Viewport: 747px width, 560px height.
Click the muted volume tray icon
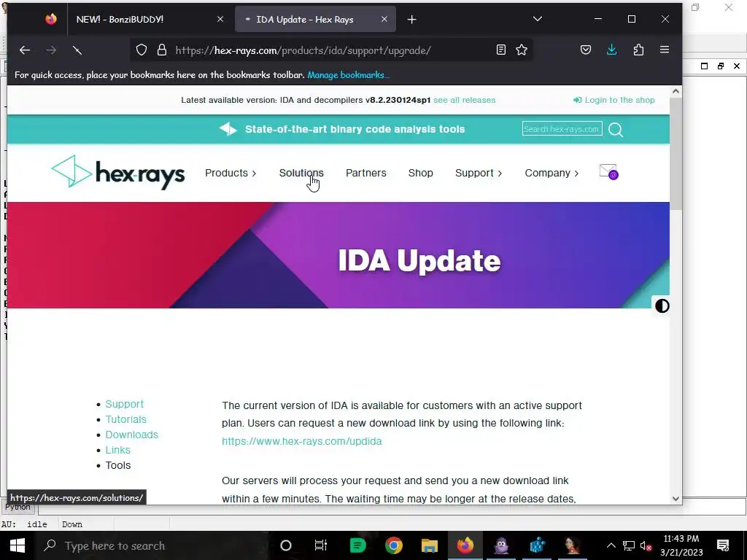[646, 545]
